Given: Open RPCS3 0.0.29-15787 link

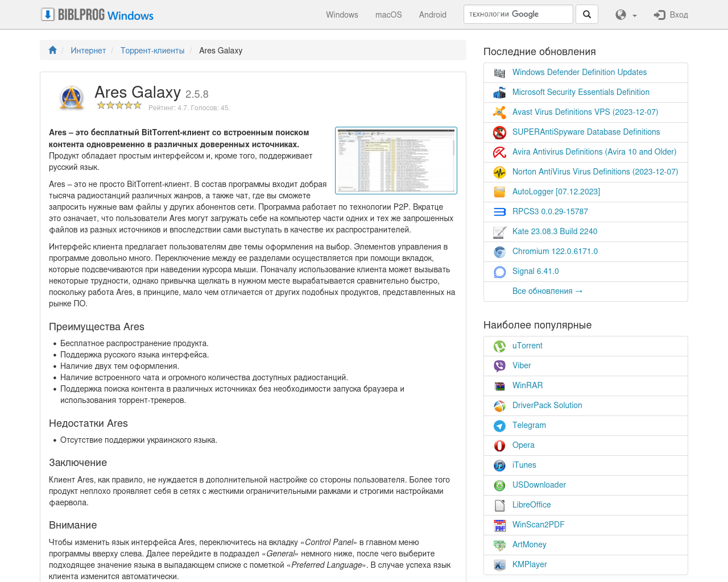Looking at the screenshot, I should point(550,211).
